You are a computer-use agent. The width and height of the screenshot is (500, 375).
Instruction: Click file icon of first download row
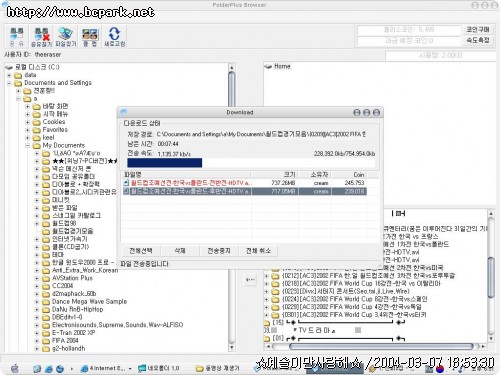pos(126,183)
